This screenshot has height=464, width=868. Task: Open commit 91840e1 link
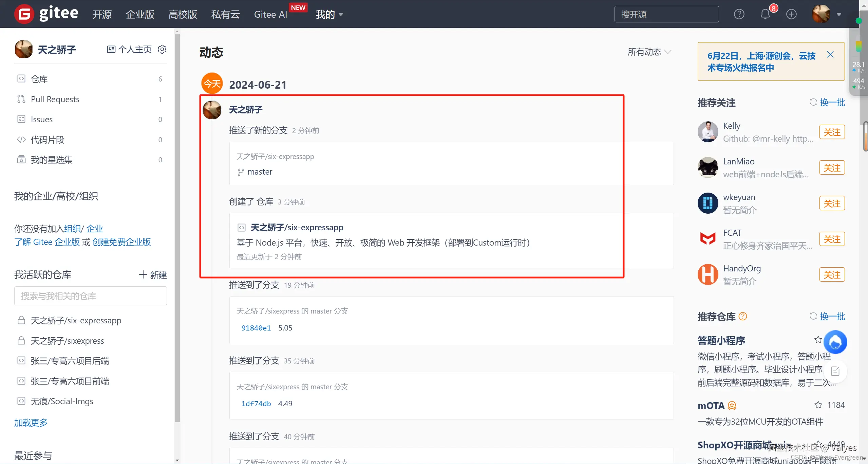point(256,328)
